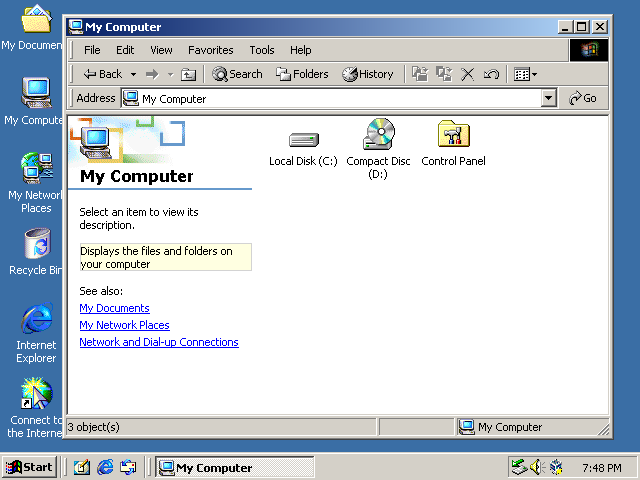
Task: Minimize the My Computer window
Action: pos(564,27)
